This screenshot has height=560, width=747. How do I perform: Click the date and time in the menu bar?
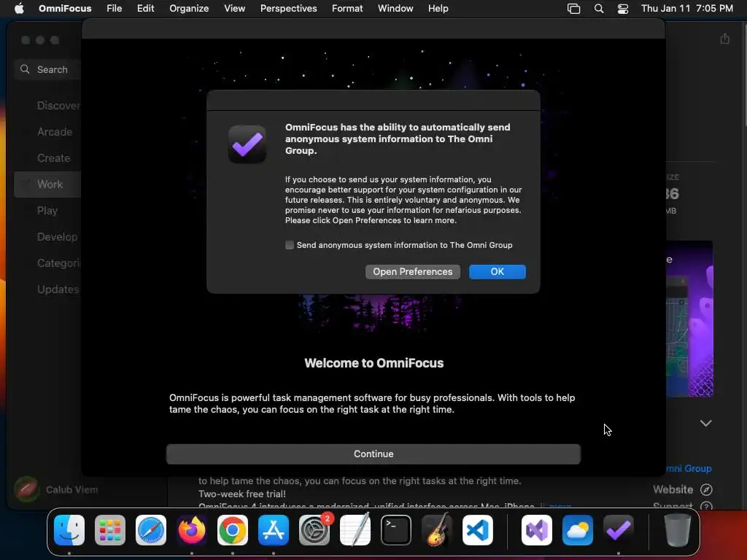coord(686,9)
